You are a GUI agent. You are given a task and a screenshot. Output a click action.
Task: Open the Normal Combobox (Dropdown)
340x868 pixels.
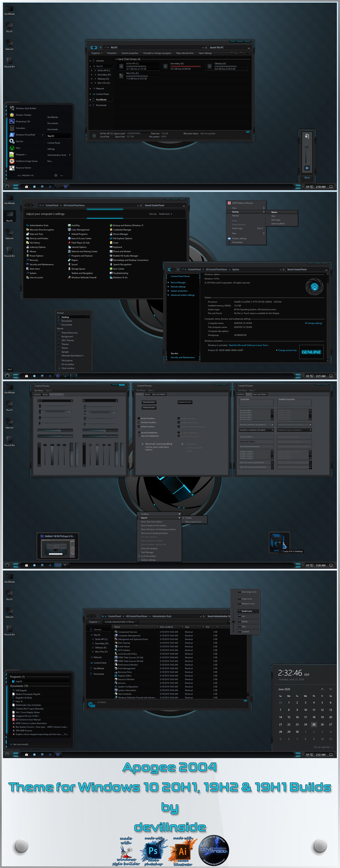(256, 425)
